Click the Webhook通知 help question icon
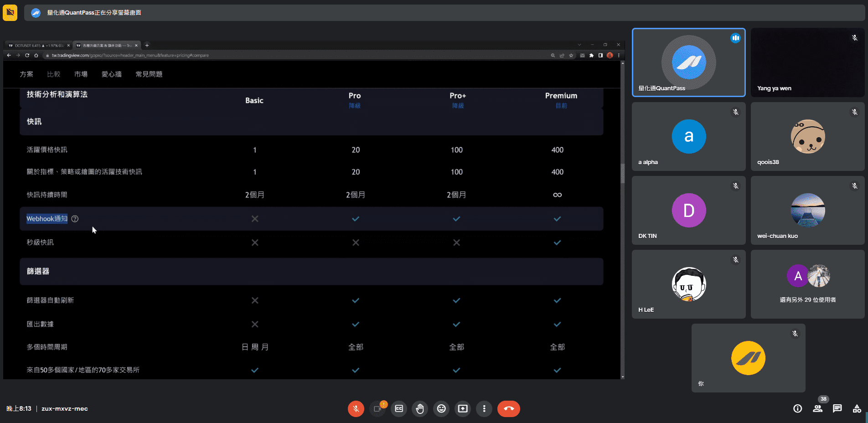The width and height of the screenshot is (868, 423). pos(75,219)
